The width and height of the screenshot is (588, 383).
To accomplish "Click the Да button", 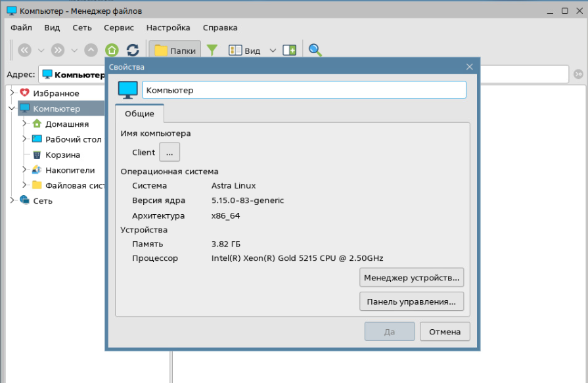I will coord(390,332).
